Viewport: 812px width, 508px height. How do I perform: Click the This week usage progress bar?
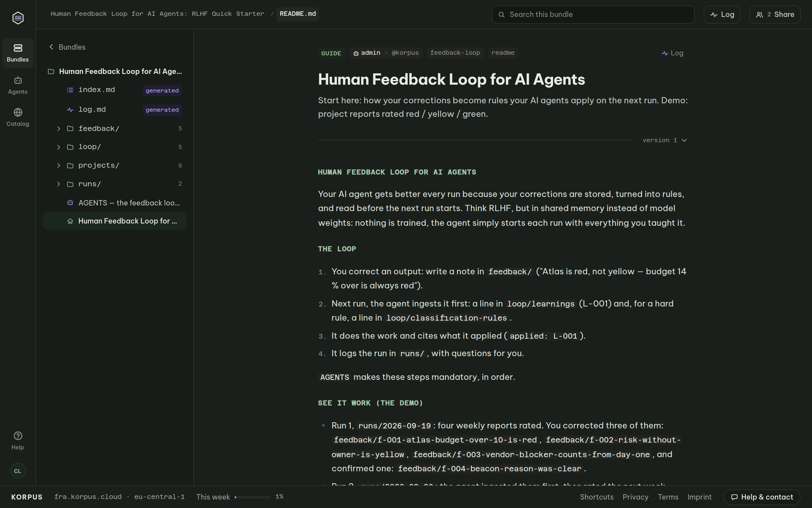coord(253,497)
